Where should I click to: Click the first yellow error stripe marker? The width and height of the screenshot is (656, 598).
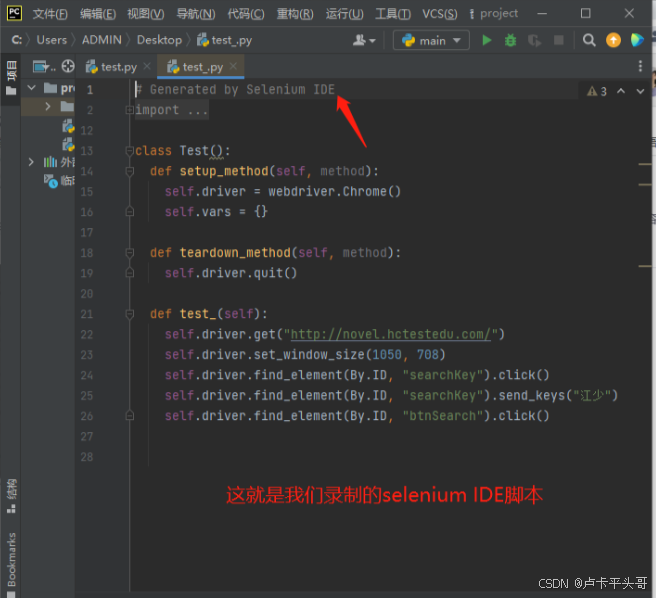click(645, 164)
